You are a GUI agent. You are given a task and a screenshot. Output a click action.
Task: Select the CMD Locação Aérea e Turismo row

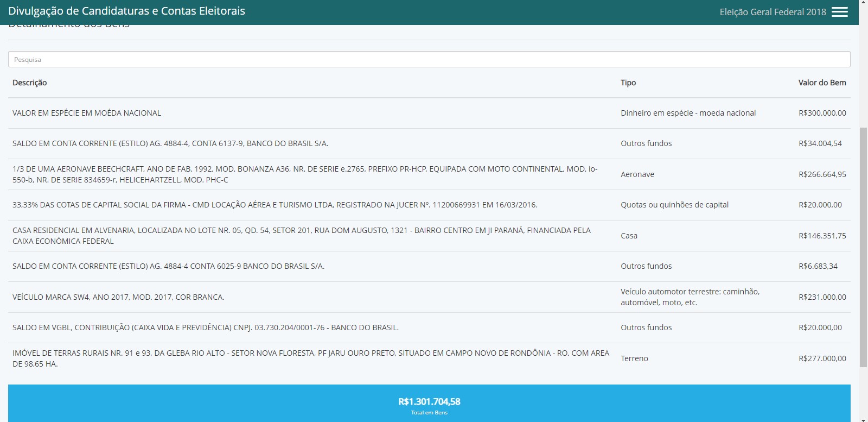(x=275, y=205)
